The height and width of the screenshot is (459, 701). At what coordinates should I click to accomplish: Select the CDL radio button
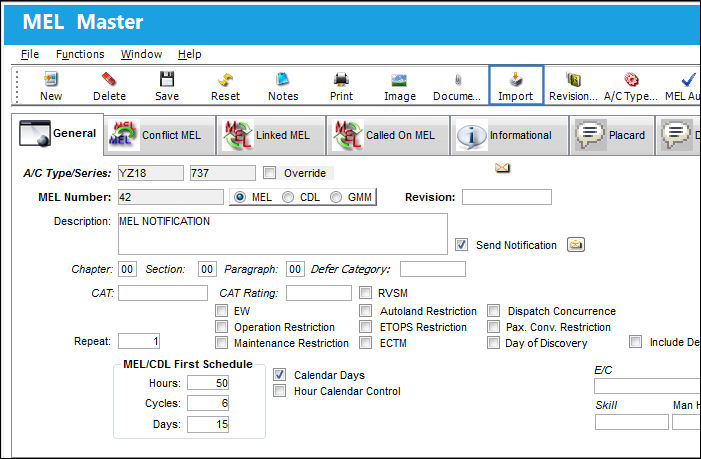coord(288,197)
